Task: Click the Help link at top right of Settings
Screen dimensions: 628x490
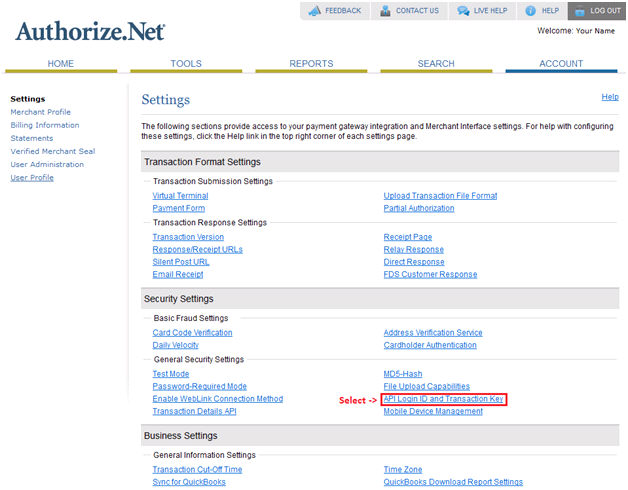Action: [610, 97]
